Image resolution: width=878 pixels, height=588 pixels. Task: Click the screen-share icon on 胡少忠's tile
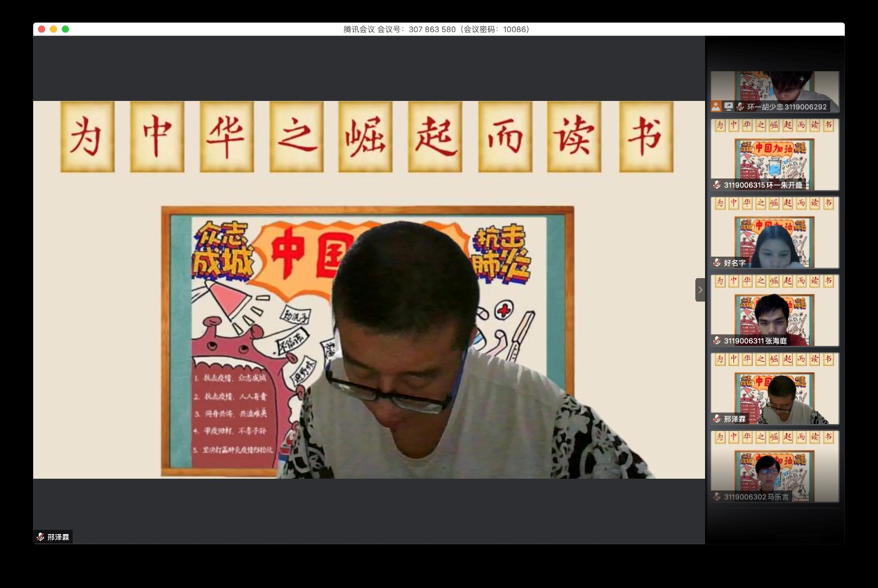pyautogui.click(x=729, y=107)
